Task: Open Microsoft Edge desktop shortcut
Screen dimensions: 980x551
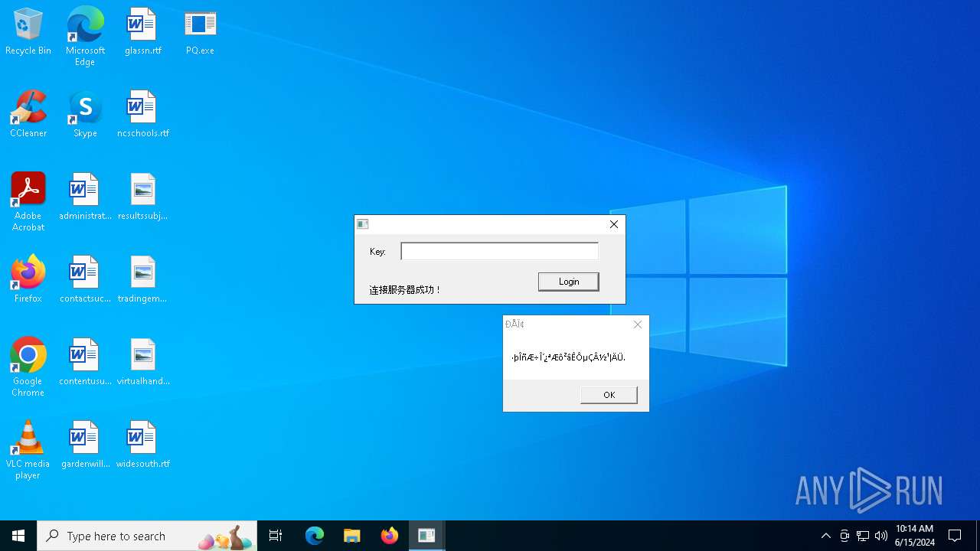Action: tap(85, 37)
